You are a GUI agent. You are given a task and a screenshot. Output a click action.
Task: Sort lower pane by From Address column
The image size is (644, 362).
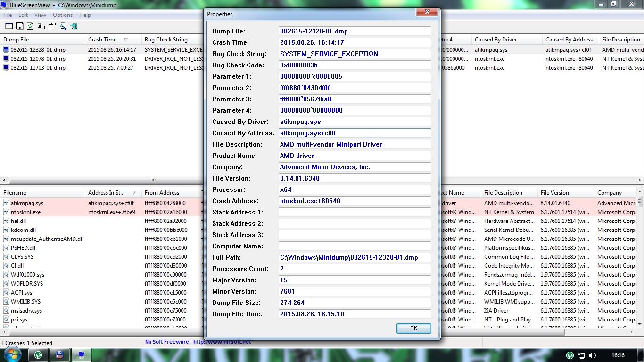pos(170,192)
